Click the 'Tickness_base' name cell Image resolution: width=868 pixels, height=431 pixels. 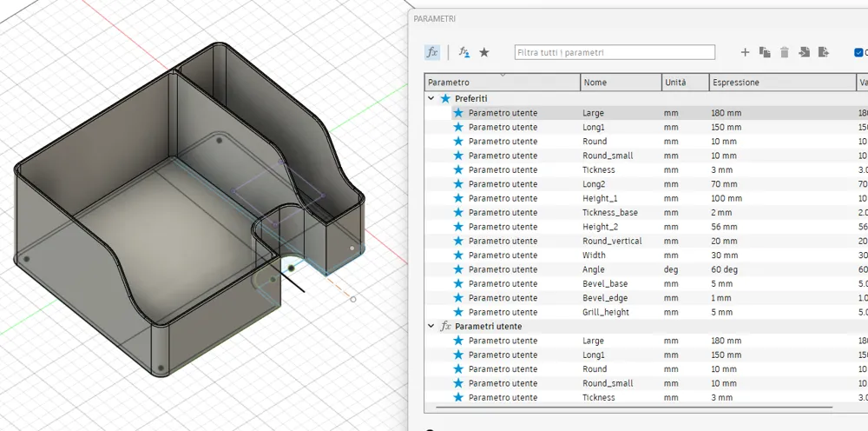point(610,213)
